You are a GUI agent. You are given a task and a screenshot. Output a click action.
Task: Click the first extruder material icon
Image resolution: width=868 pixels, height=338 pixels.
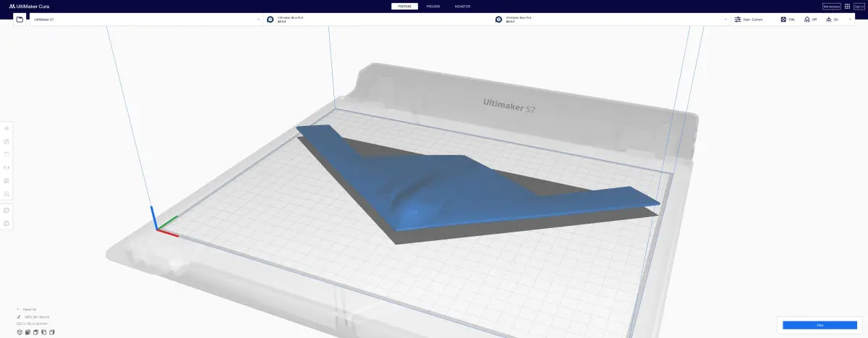click(270, 20)
